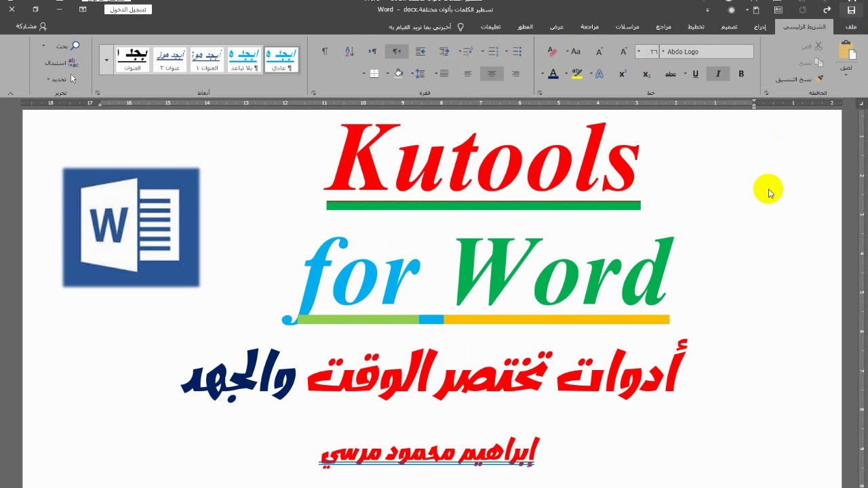The image size is (868, 488).
Task: Click the ribbon display options icon in the title bar
Action: tap(83, 9)
